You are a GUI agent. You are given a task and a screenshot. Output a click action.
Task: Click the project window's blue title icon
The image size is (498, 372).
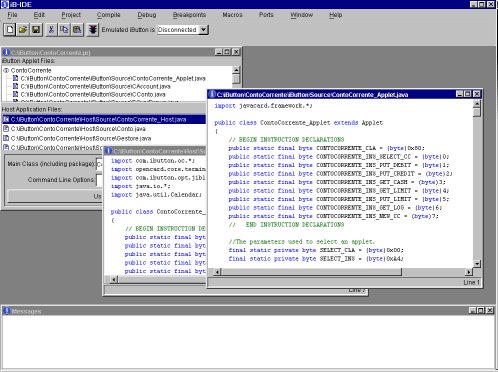click(6, 52)
